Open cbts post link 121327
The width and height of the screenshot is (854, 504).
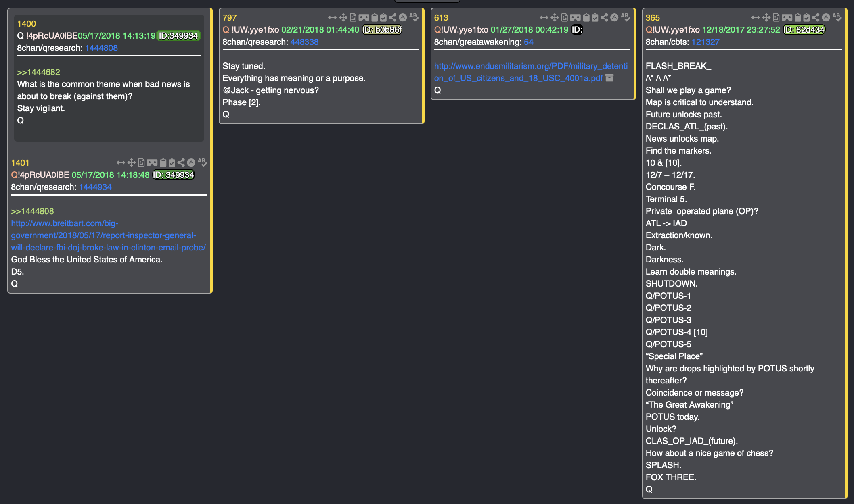(705, 42)
